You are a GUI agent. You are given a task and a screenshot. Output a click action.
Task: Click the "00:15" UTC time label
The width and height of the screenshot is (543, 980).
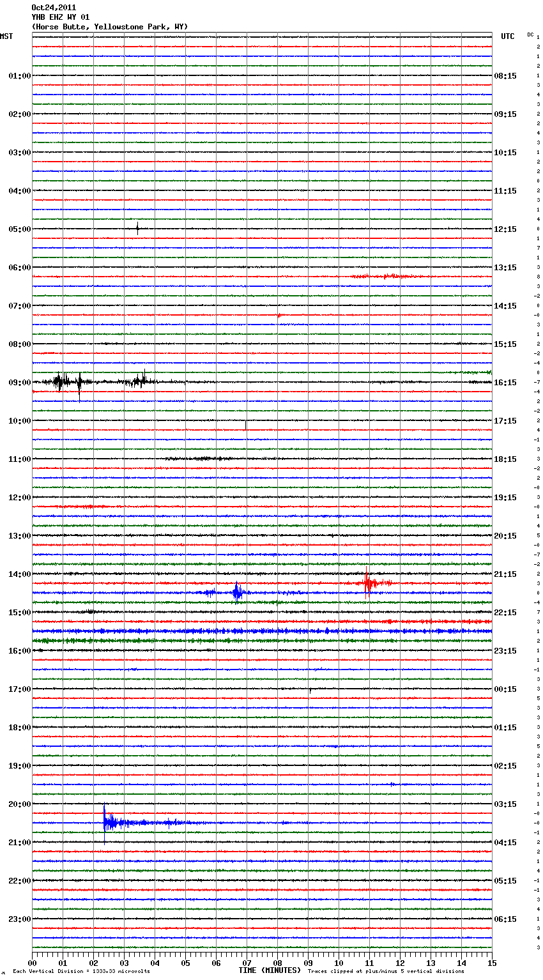(505, 689)
